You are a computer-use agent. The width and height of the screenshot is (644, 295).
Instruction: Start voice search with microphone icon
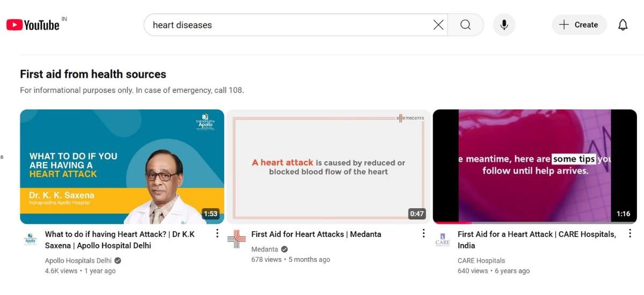504,25
